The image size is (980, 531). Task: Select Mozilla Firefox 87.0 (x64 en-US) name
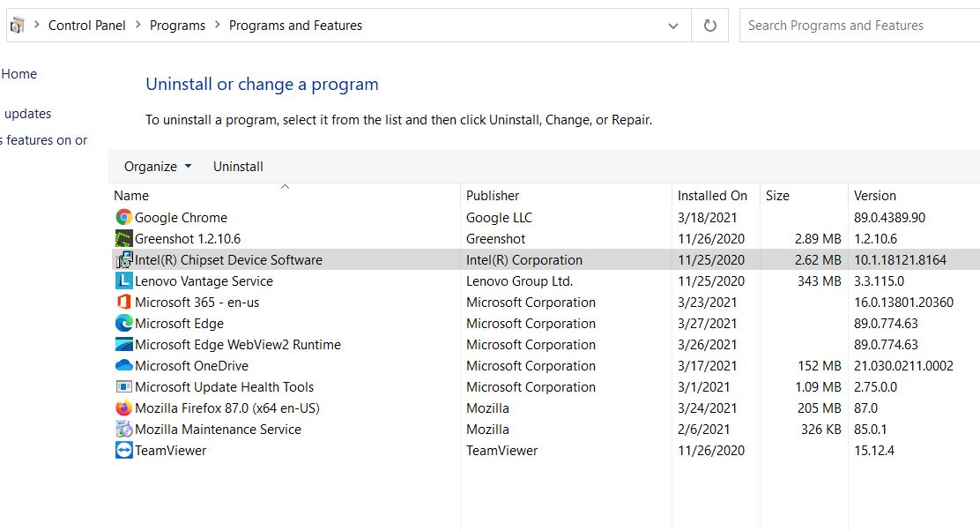coord(227,408)
